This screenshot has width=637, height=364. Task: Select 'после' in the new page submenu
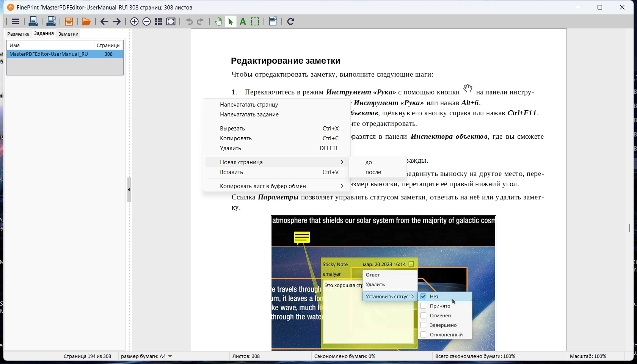[x=373, y=172]
